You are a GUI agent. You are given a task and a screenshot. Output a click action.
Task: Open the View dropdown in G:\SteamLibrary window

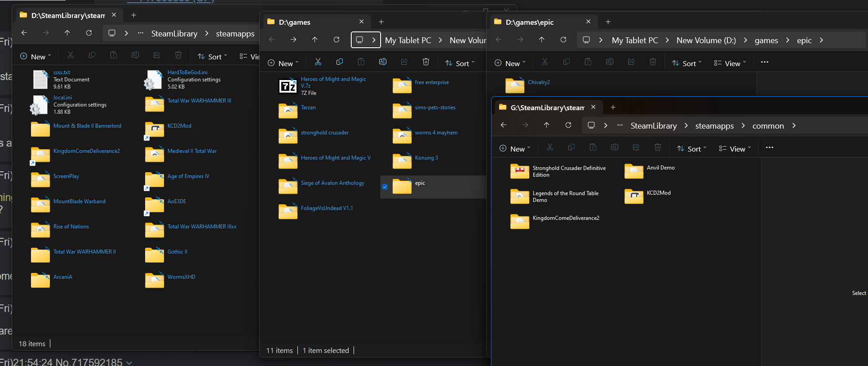pos(735,149)
